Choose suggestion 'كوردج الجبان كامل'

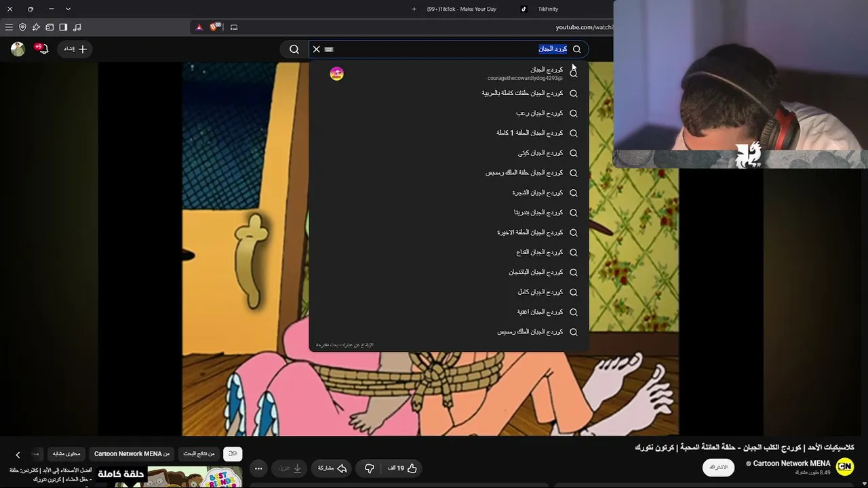click(448, 292)
